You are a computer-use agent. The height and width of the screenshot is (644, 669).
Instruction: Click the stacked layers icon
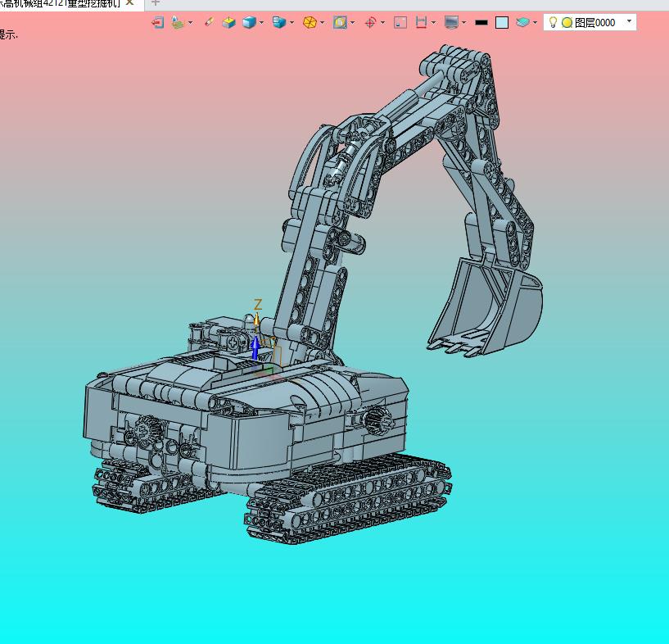pos(523,23)
